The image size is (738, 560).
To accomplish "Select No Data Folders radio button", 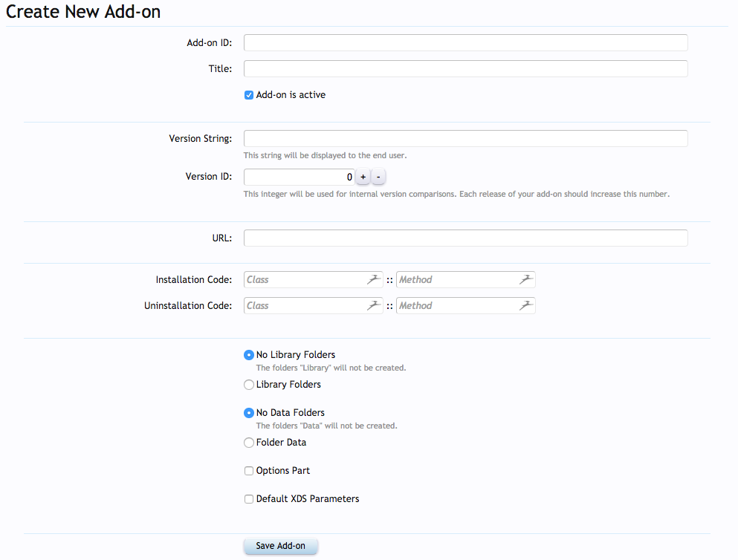I will [249, 413].
